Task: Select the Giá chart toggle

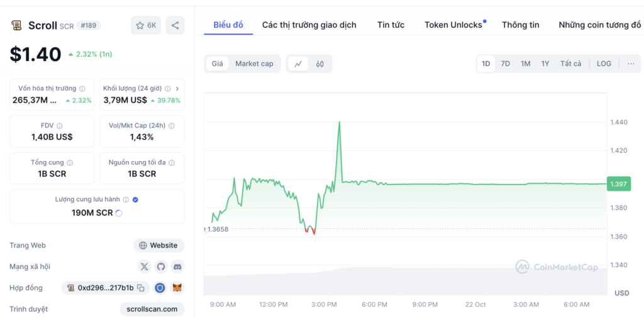Action: coord(217,64)
